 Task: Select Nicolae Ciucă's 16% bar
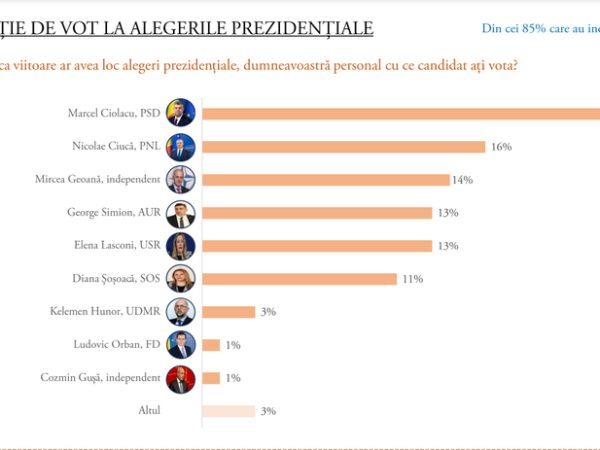coord(345,147)
